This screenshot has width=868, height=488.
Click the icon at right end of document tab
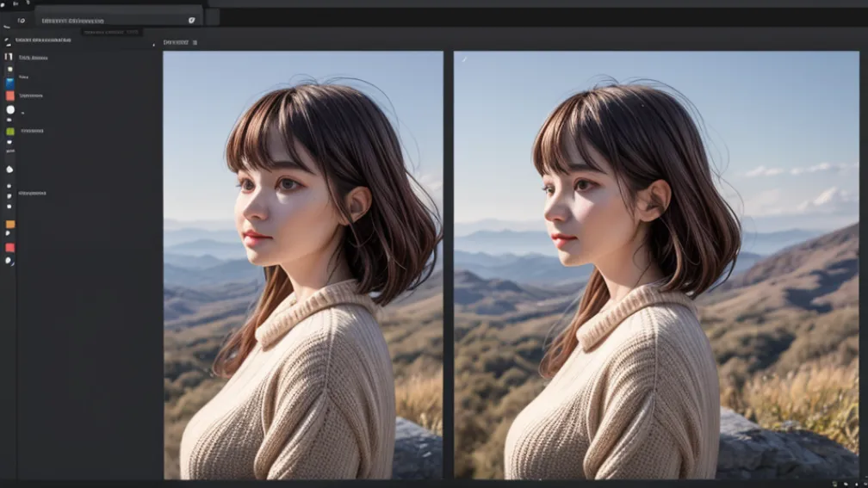191,20
